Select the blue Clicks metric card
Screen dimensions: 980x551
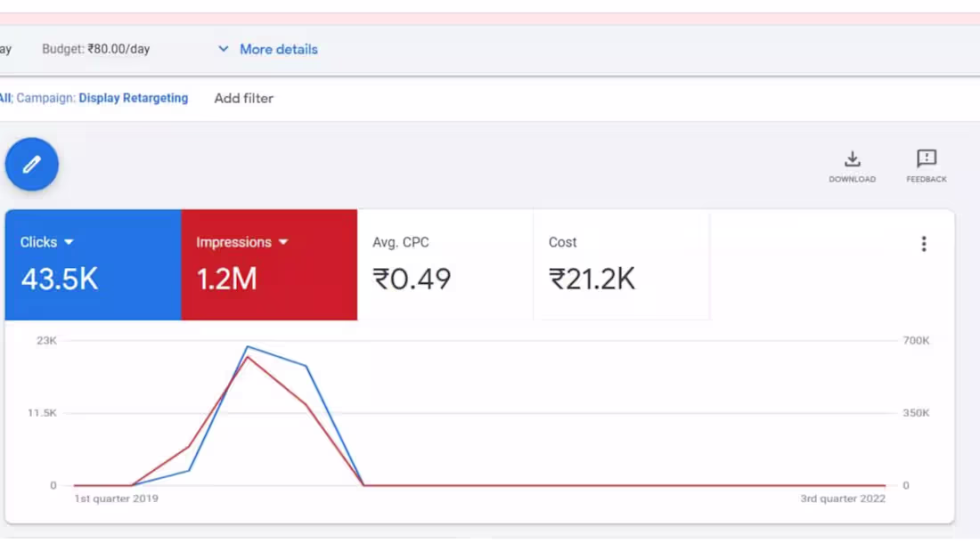pyautogui.click(x=92, y=264)
